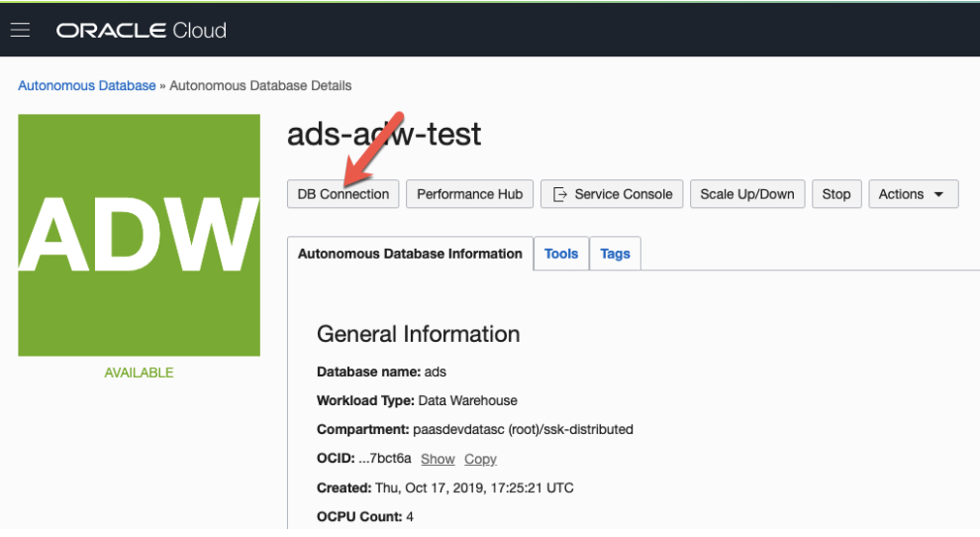This screenshot has width=980, height=537.
Task: Click the DB Connection button
Action: pyautogui.click(x=343, y=194)
